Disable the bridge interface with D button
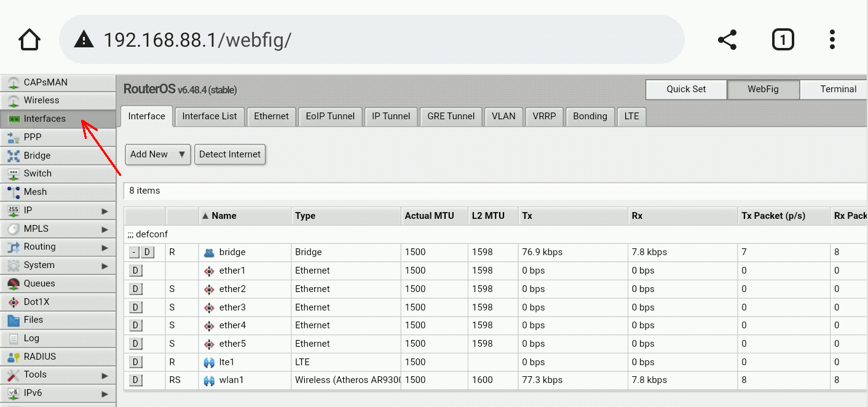The width and height of the screenshot is (868, 407). [148, 252]
